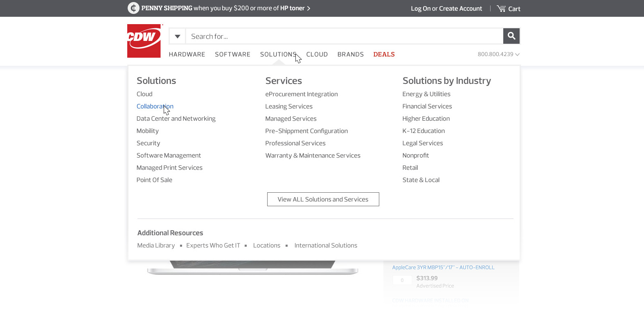Open the shopping Cart icon
This screenshot has width=644, height=331.
tap(501, 9)
